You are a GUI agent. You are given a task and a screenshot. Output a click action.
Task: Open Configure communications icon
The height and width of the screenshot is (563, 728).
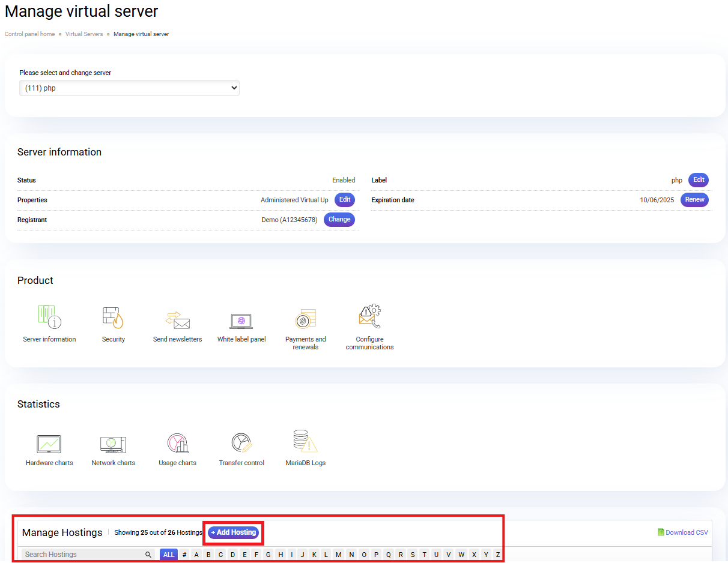pyautogui.click(x=369, y=318)
